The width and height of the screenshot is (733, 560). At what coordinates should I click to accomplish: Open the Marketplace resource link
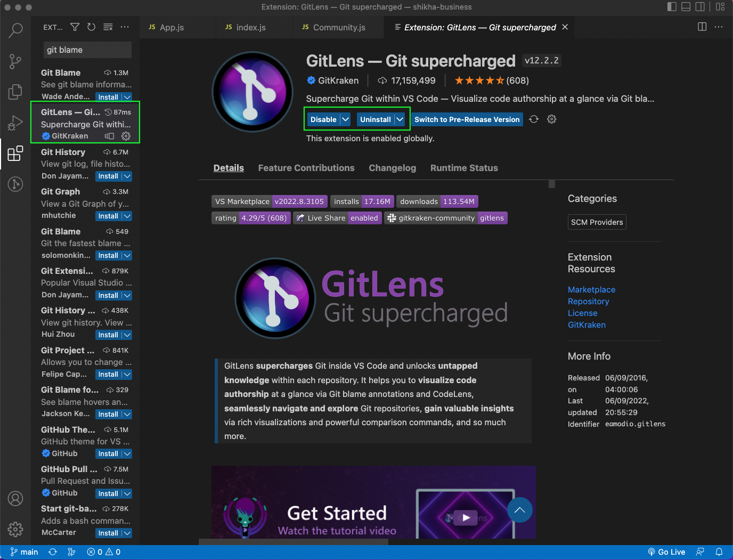591,290
